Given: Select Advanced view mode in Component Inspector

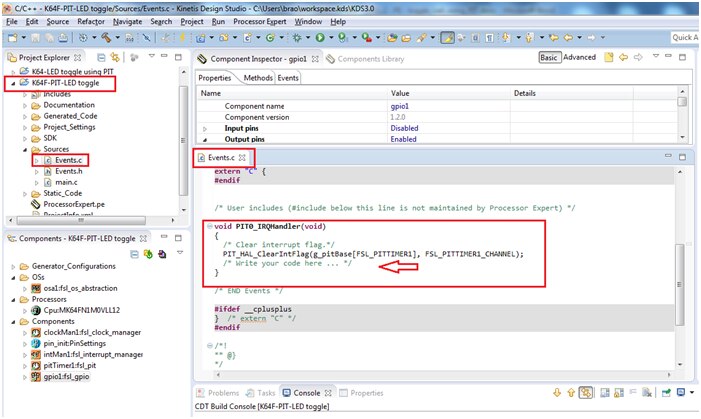Looking at the screenshot, I should click(579, 57).
